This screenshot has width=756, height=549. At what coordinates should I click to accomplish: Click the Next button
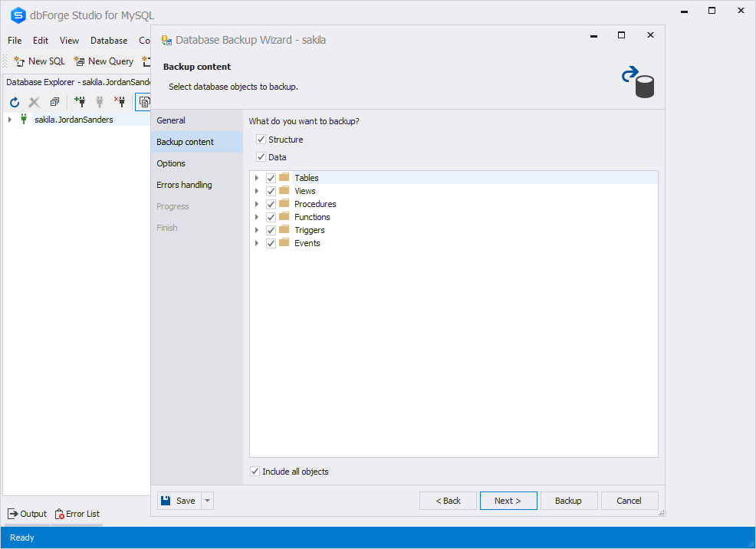tap(508, 501)
